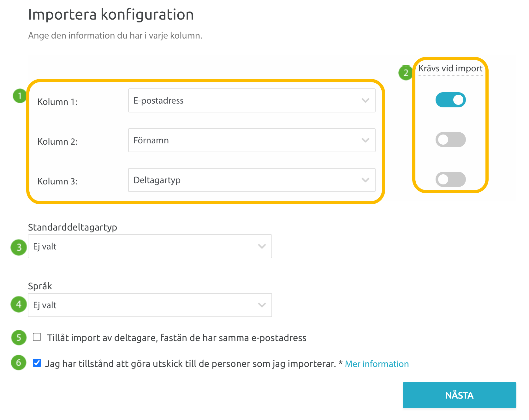Click the Importera konfiguration heading
529x420 pixels.
[x=111, y=15]
